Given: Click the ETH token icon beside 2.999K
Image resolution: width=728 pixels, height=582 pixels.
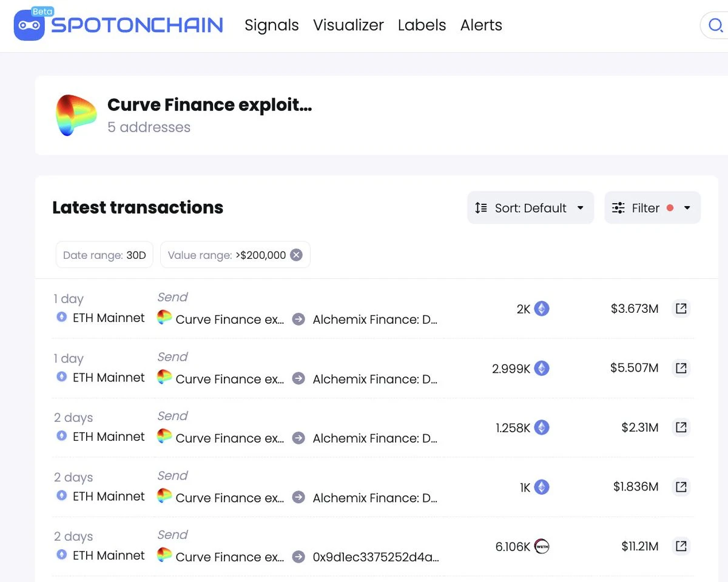Looking at the screenshot, I should pyautogui.click(x=541, y=368).
